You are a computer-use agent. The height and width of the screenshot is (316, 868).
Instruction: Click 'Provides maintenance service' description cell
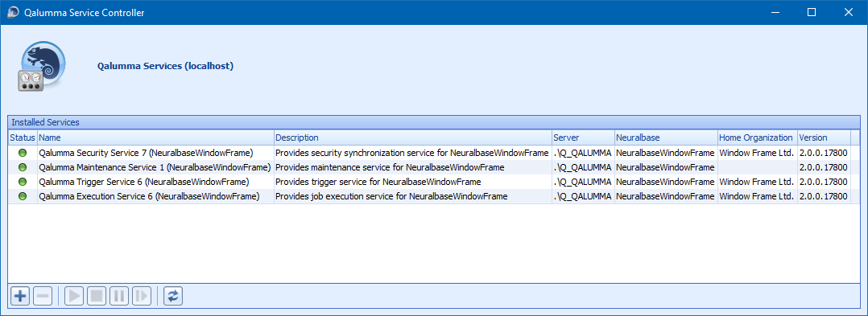[x=390, y=166]
